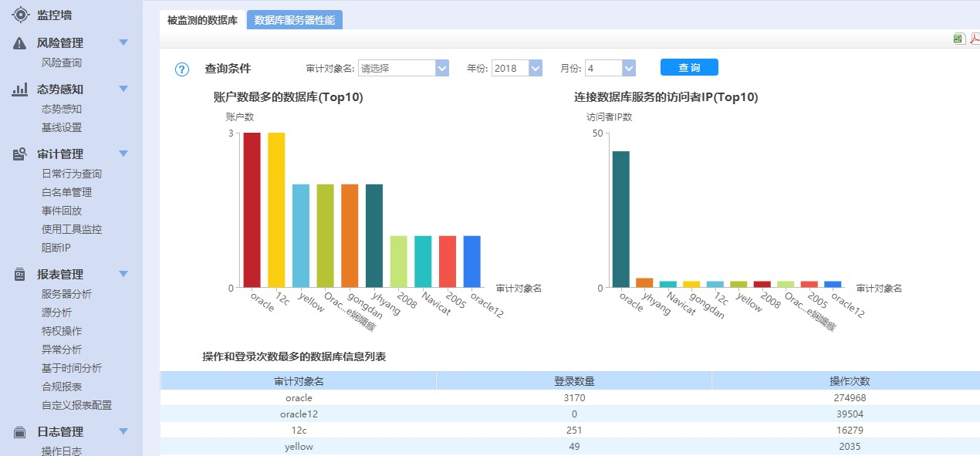980x456 pixels.
Task: Open the 月份 month dropdown
Action: coord(628,69)
